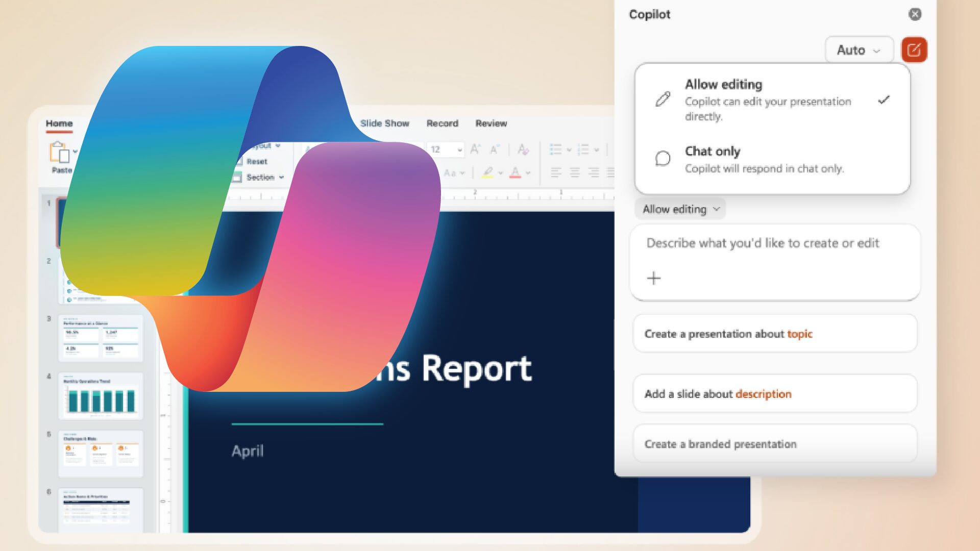Switch to the Home ribbon tab

(59, 123)
